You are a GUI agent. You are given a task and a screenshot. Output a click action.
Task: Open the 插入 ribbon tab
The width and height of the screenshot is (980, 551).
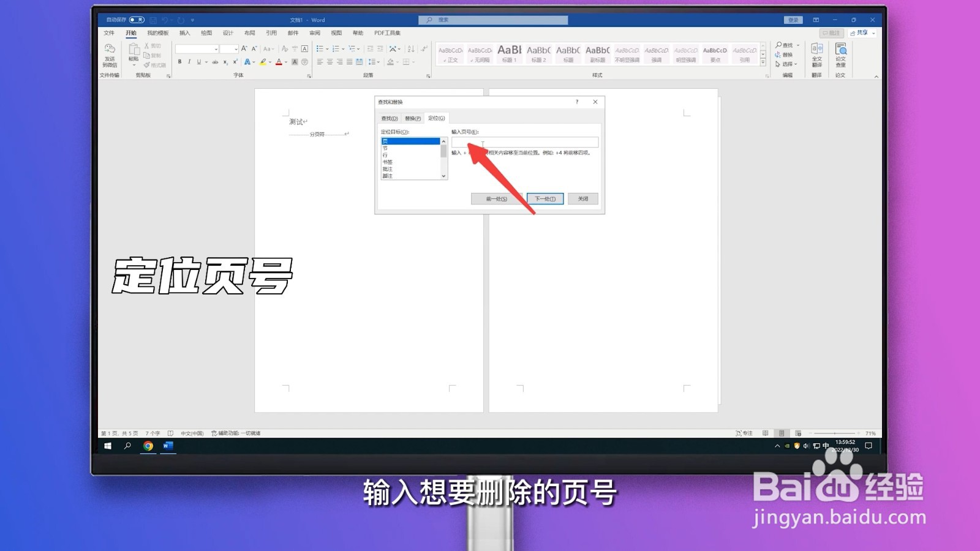coord(184,32)
